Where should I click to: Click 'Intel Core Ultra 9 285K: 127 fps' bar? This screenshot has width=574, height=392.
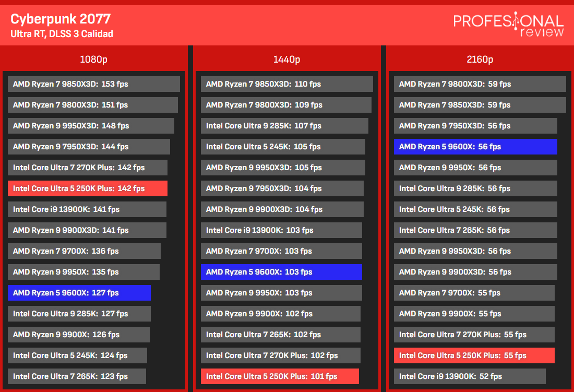coord(79,313)
